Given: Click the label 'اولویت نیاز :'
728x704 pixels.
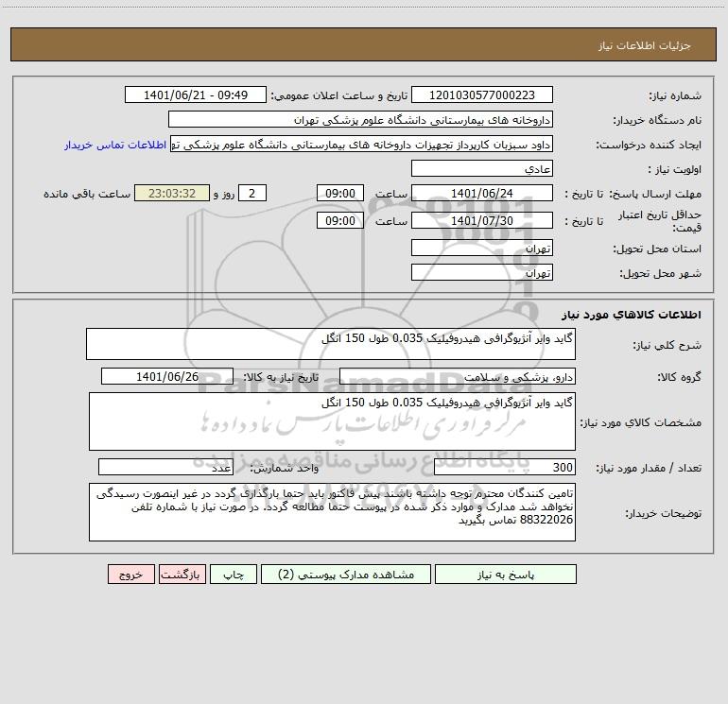Looking at the screenshot, I should tap(675, 170).
